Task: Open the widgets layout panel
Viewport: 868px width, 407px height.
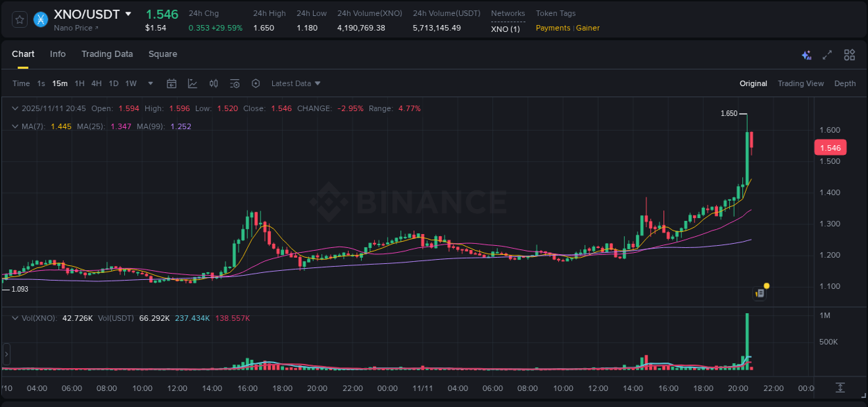Action: tap(849, 54)
